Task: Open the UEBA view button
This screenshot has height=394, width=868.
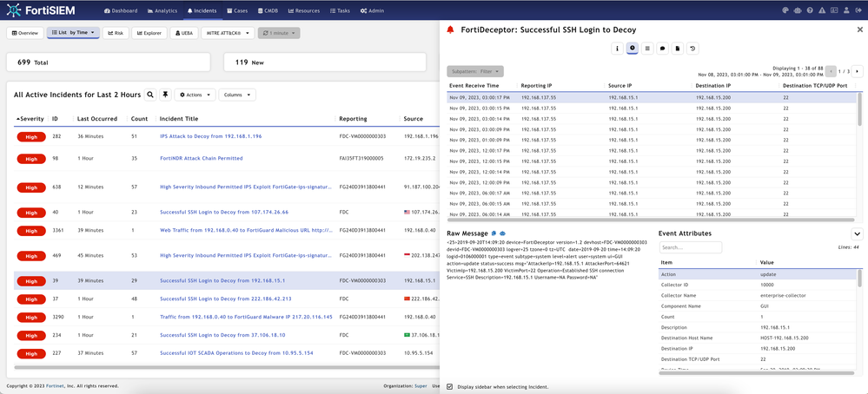Action: pyautogui.click(x=185, y=33)
